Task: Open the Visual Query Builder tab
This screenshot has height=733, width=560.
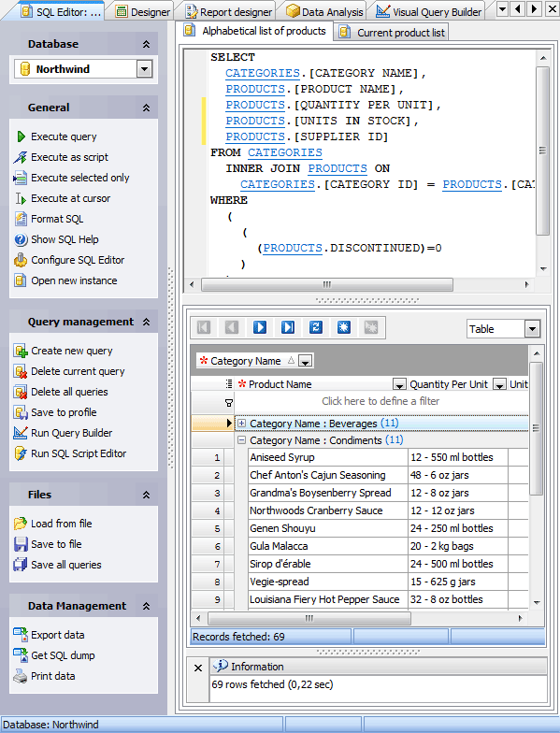Action: [x=428, y=11]
